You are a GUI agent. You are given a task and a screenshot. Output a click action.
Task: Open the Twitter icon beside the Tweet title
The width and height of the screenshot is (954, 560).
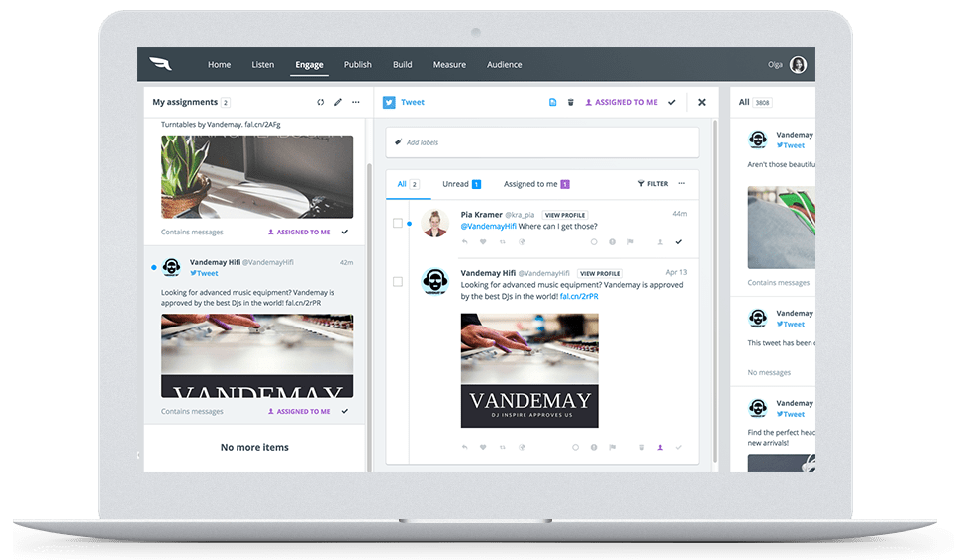389,102
